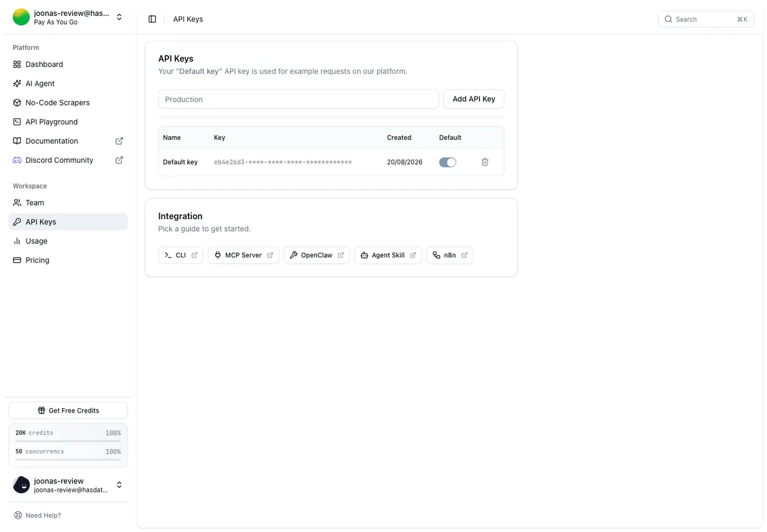
Task: Open the Pricing page
Action: click(68, 261)
